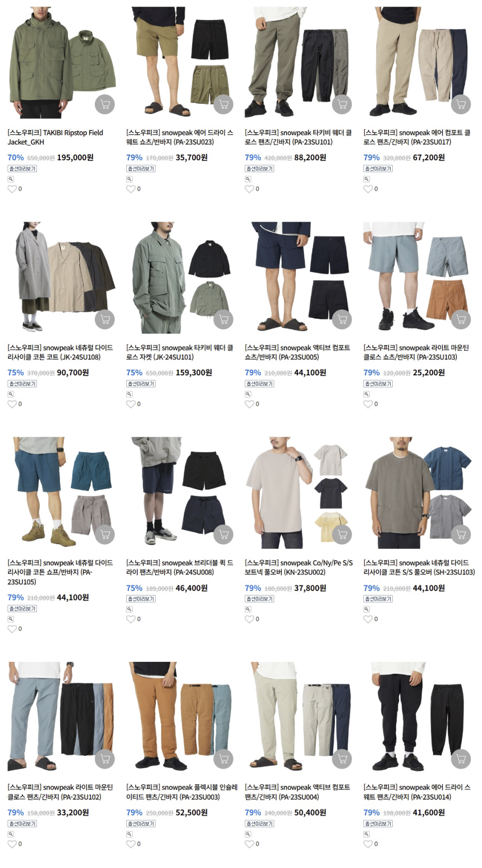Open option preview for 195,000원 field jacket
482x868 pixels.
point(22,169)
